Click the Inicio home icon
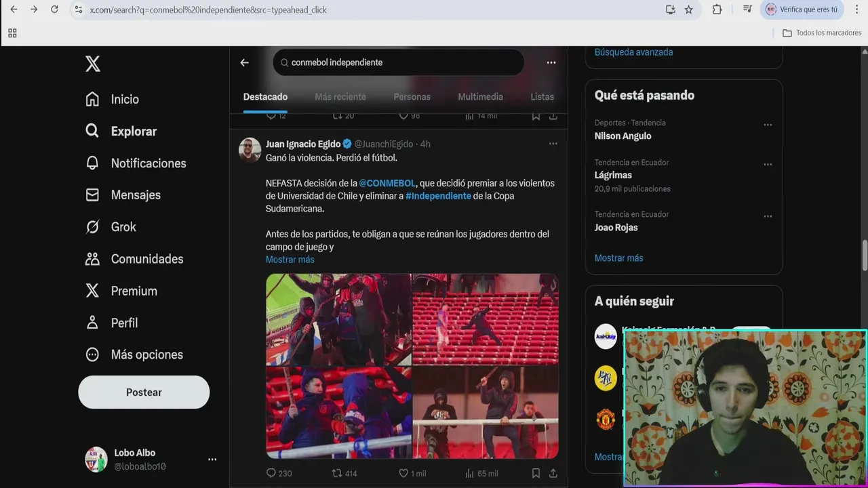 coord(93,100)
